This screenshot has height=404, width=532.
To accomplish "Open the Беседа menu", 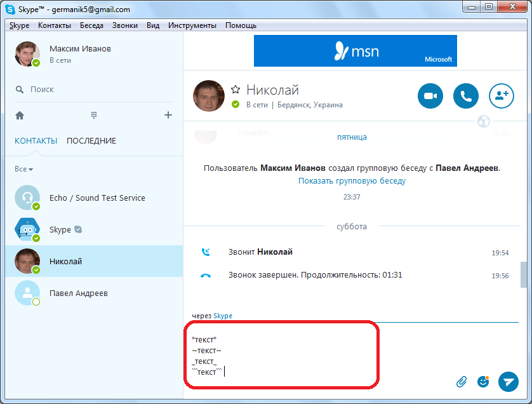I will (x=91, y=25).
